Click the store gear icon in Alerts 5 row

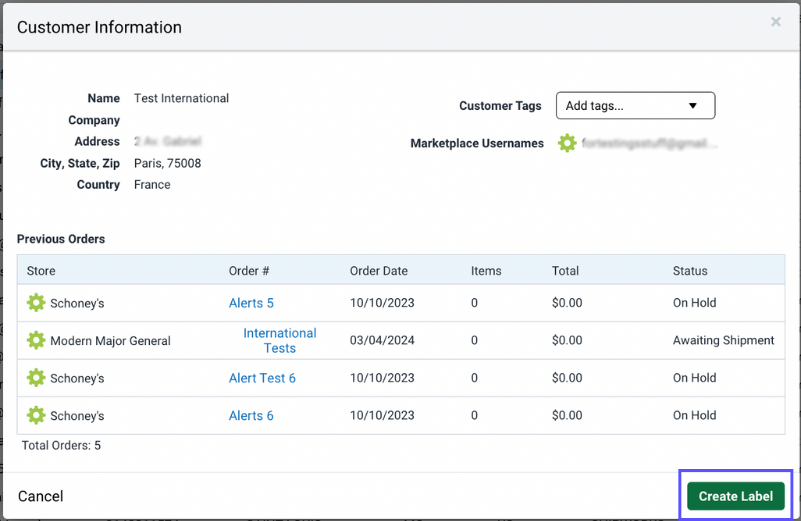coord(36,303)
